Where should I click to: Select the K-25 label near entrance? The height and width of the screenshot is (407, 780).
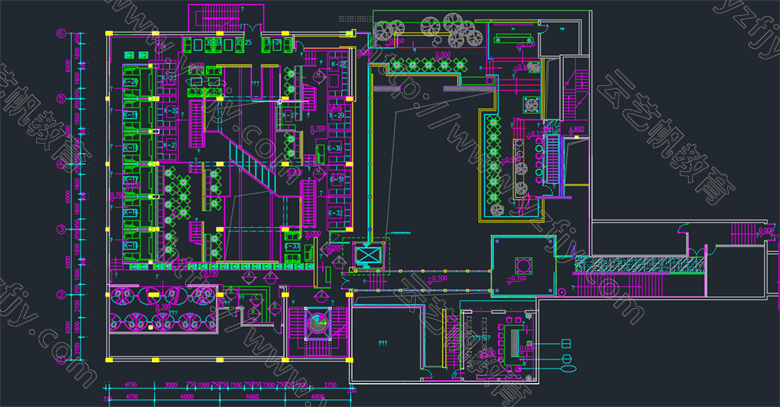[244, 43]
